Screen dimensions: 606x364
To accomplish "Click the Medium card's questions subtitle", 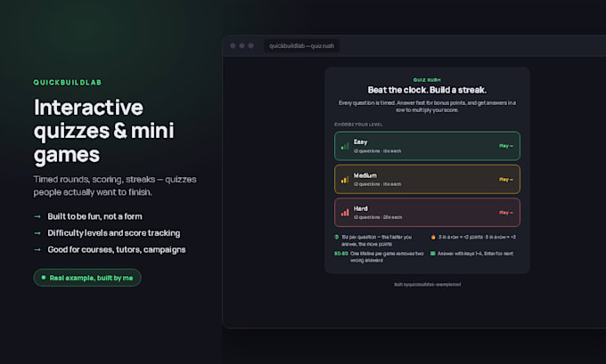I will (x=377, y=184).
